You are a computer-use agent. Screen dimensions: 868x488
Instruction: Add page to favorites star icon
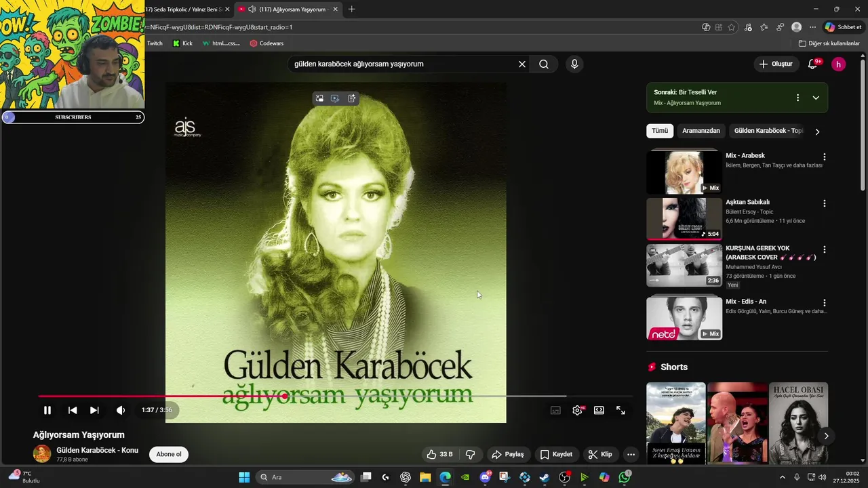[731, 27]
